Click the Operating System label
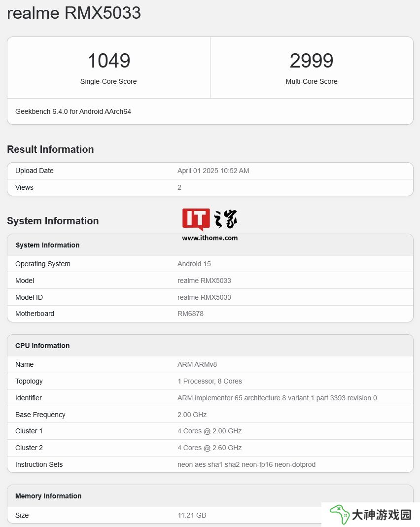The height and width of the screenshot is (527, 420). [x=43, y=264]
